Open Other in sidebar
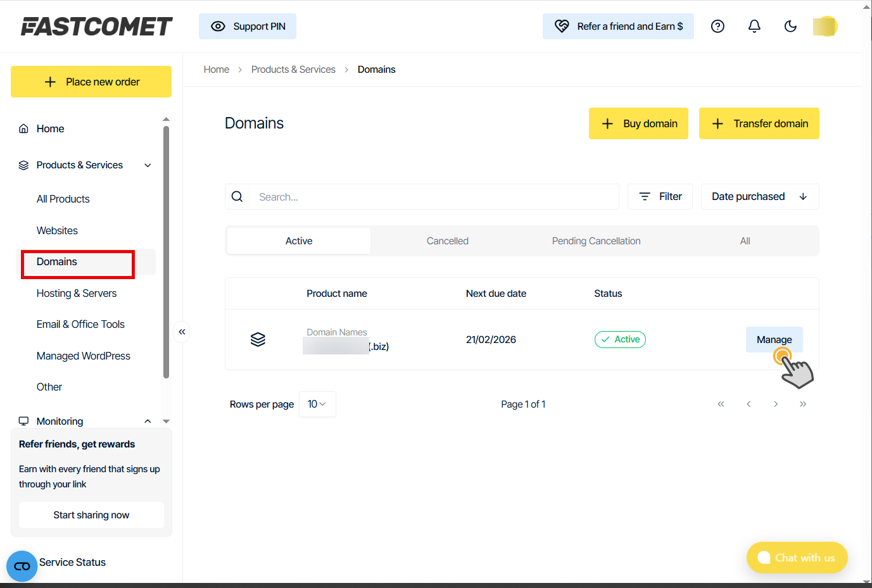This screenshot has height=588, width=872. [x=49, y=387]
